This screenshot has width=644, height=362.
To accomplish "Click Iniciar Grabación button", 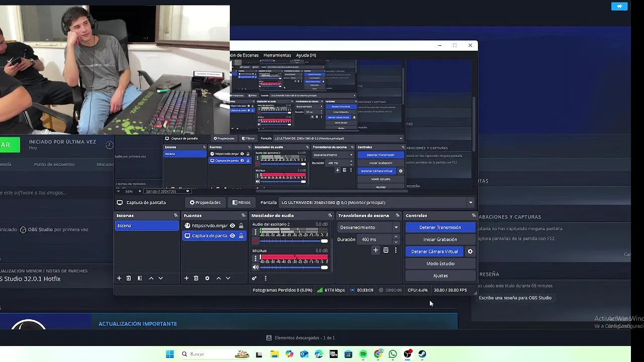I will click(440, 239).
